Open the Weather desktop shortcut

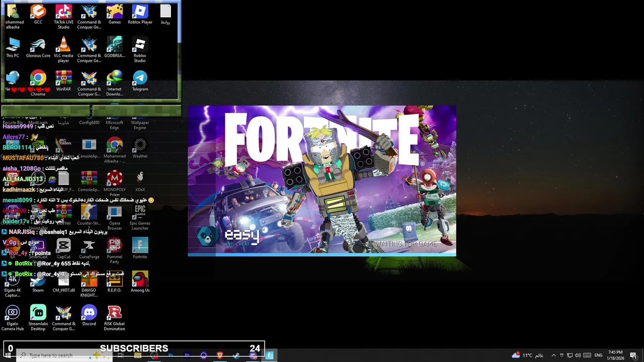tap(140, 149)
